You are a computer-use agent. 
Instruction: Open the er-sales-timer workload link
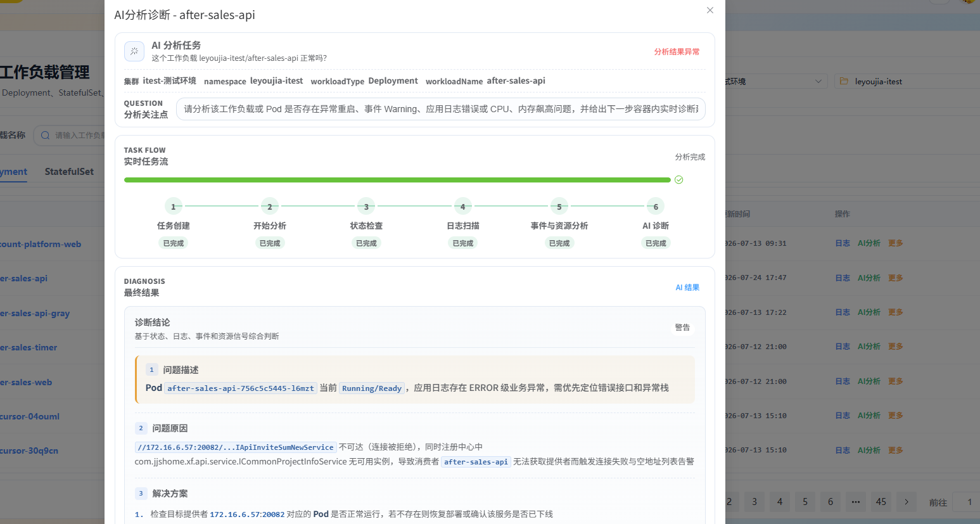coord(29,348)
